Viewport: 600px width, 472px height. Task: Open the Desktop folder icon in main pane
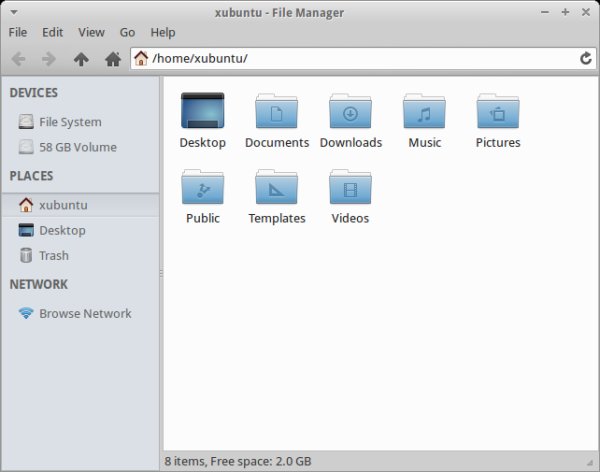(202, 110)
